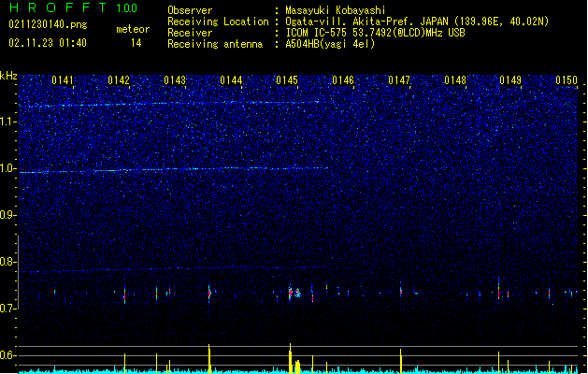Click the meteor echo near 0144 in spectrogram
The image size is (588, 374).
[x=209, y=293]
